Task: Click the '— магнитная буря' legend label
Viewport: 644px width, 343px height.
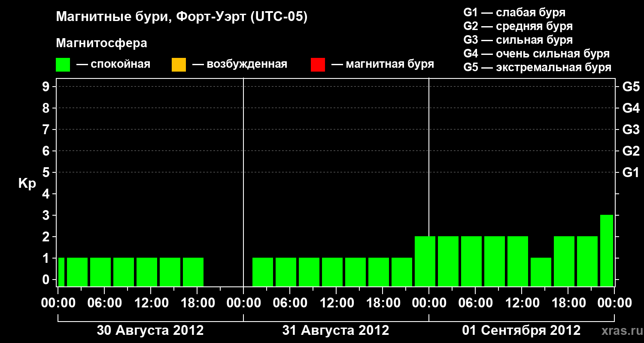Action: click(383, 64)
